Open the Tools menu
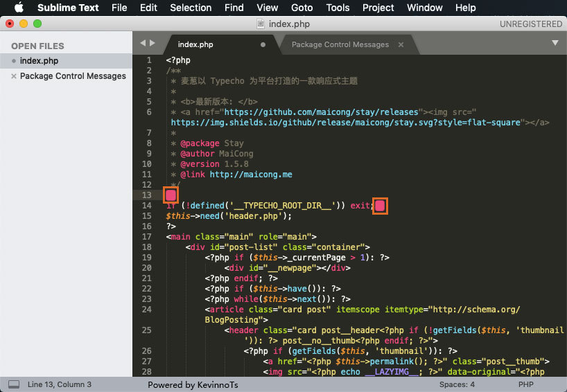Screen dimensions: 567x392 coord(338,8)
